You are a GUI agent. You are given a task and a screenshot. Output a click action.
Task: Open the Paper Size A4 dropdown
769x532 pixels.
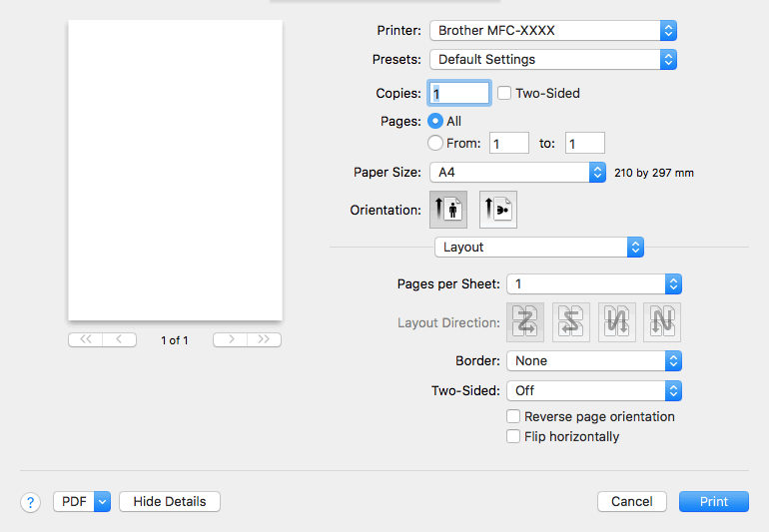click(x=518, y=172)
